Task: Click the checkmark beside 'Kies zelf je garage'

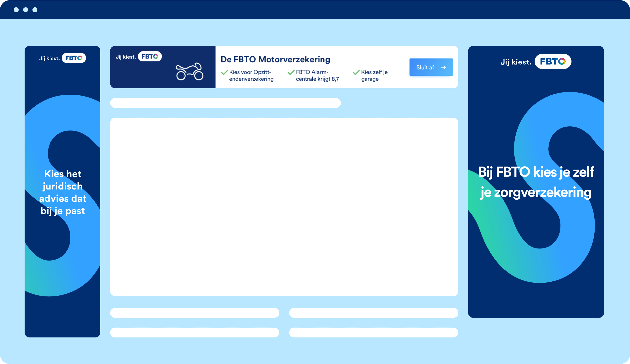Action: coord(356,73)
